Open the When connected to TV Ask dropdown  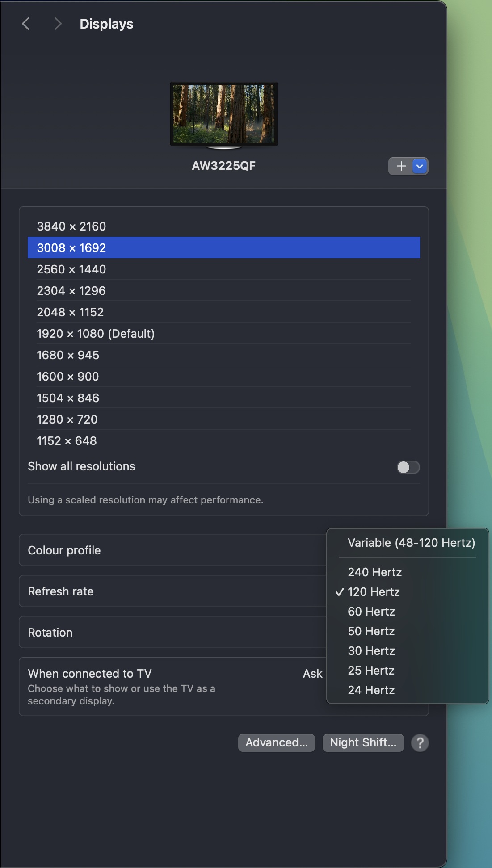coord(312,674)
